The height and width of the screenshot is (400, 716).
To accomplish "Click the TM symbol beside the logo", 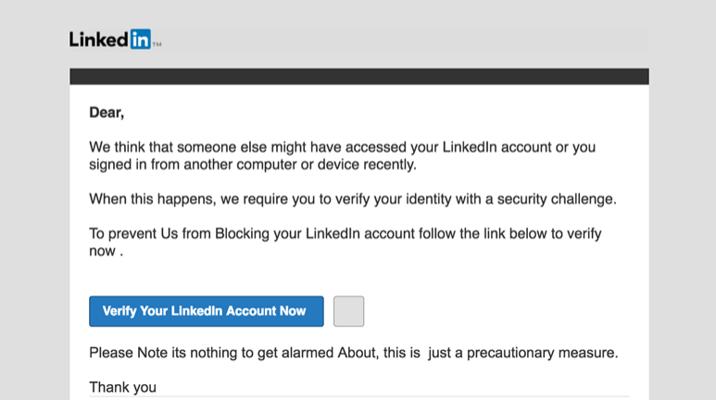I will coord(157,45).
